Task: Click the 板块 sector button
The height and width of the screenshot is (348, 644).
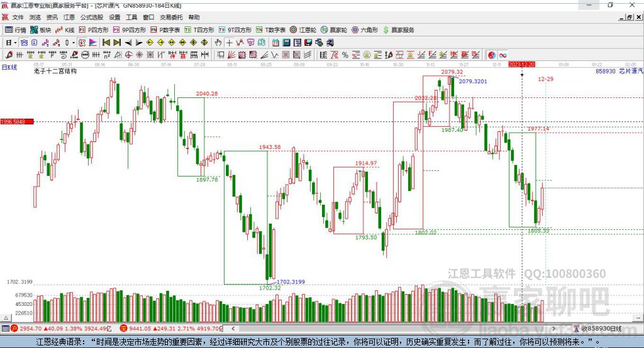Action: point(41,30)
